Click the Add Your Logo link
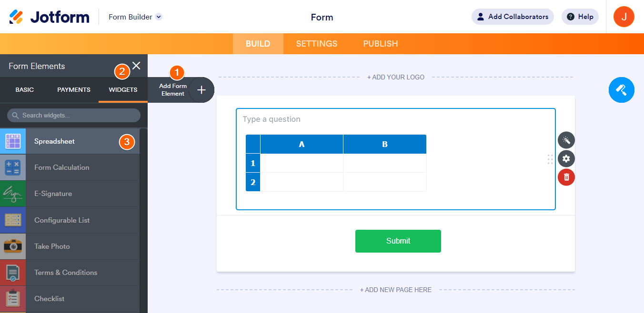Image resolution: width=644 pixels, height=313 pixels. 396,77
